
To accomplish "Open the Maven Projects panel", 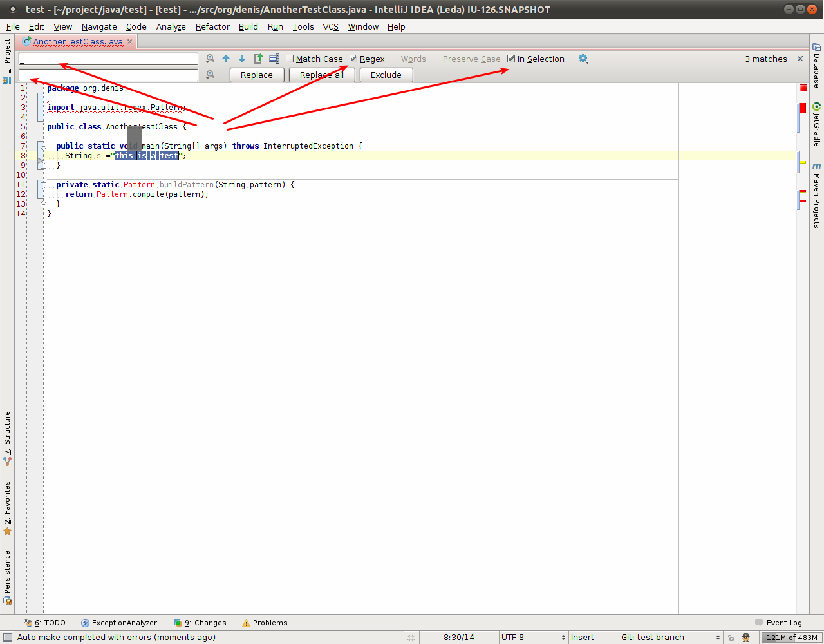I will (816, 195).
